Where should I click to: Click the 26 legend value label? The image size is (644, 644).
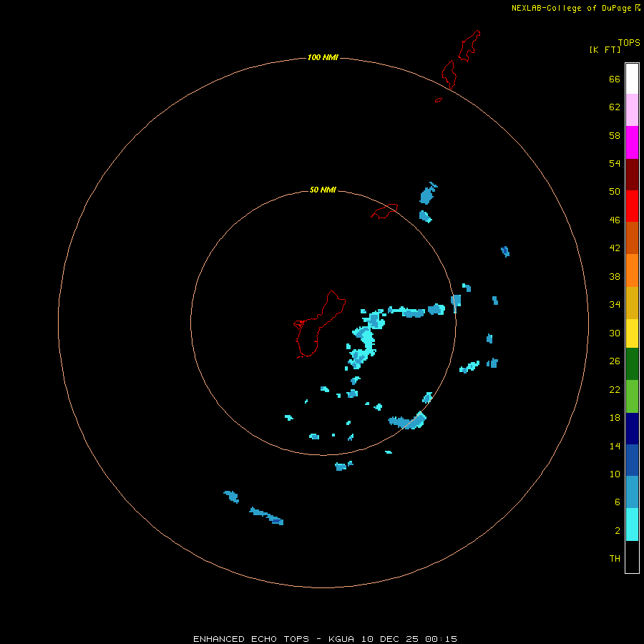615,361
